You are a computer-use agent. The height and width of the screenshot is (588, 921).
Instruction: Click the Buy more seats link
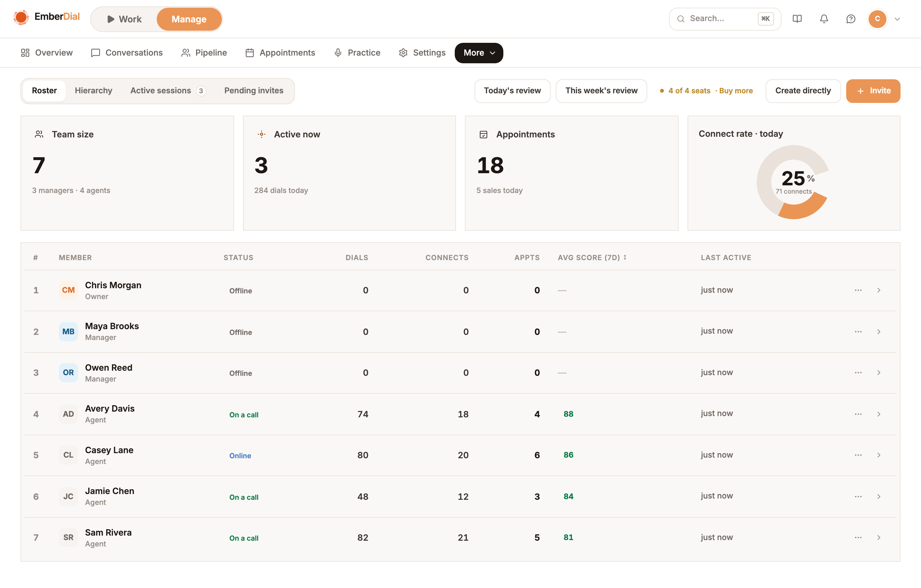point(736,91)
